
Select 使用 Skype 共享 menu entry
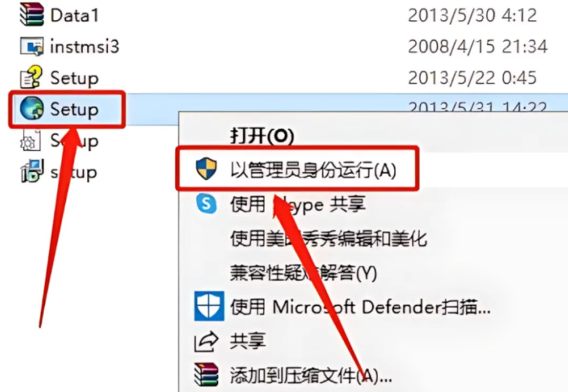point(298,204)
